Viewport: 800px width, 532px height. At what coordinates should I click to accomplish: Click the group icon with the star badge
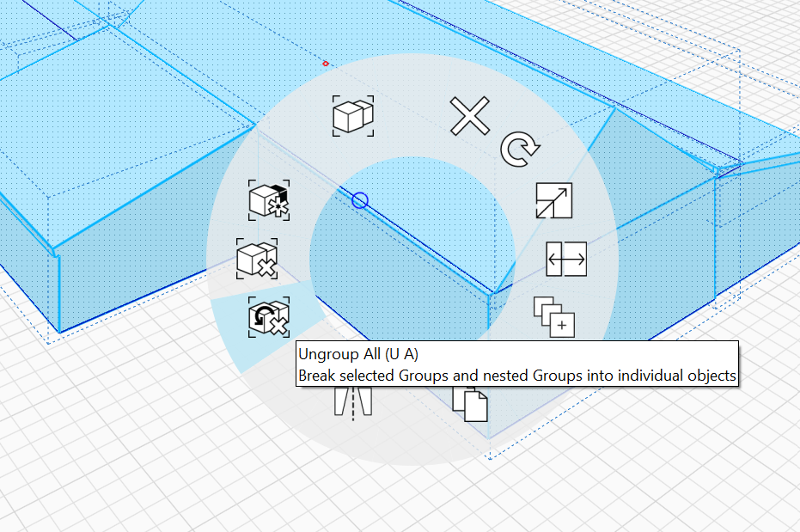coord(267,200)
